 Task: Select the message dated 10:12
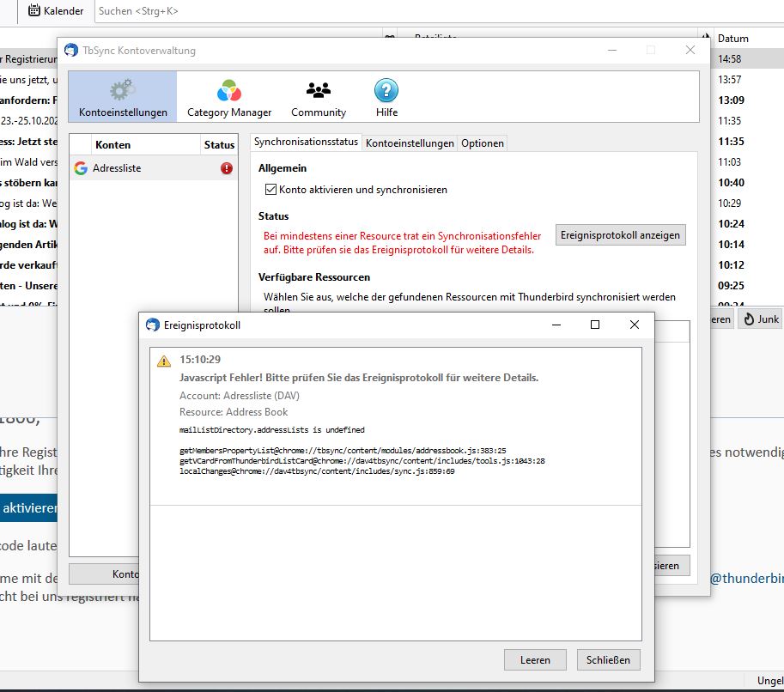[x=731, y=265]
